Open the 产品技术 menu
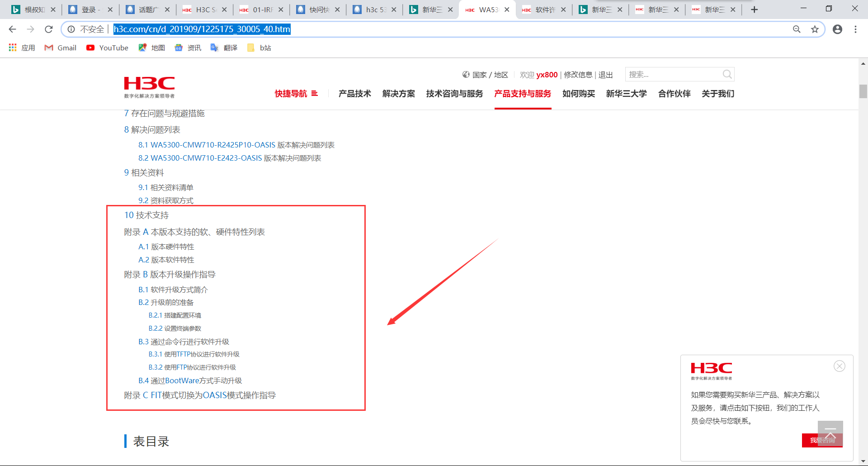The width and height of the screenshot is (868, 466). [355, 94]
